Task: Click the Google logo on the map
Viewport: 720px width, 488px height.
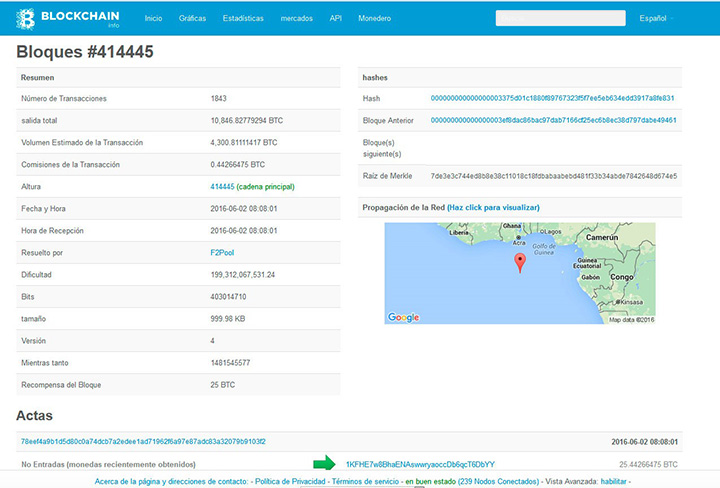Action: [x=403, y=317]
